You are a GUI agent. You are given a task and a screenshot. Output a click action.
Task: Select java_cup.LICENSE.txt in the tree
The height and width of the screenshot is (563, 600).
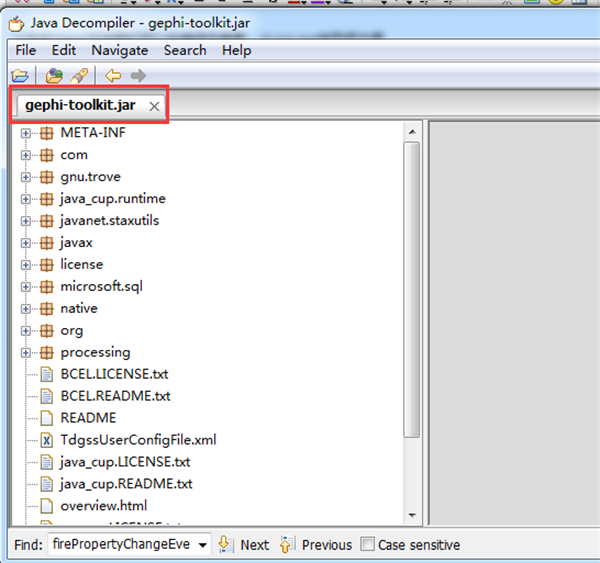pos(125,462)
